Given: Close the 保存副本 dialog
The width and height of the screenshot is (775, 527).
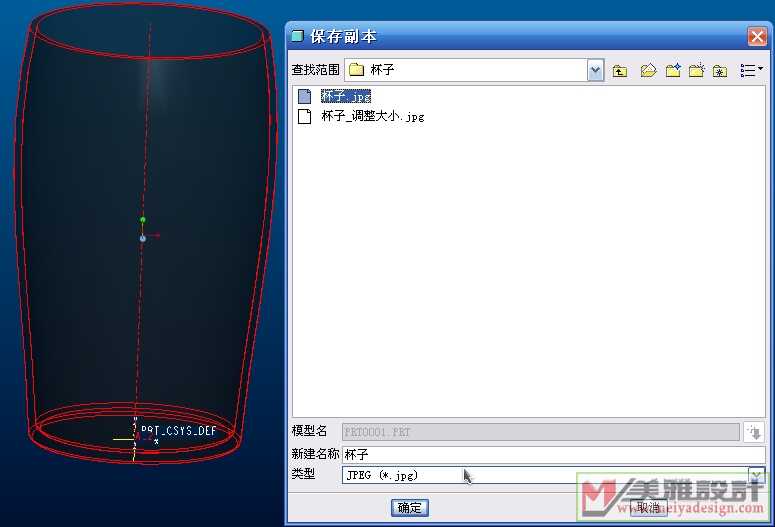Looking at the screenshot, I should 757,37.
